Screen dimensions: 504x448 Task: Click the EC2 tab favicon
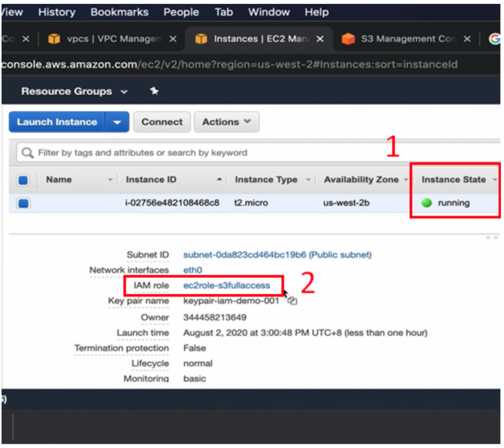pyautogui.click(x=201, y=39)
